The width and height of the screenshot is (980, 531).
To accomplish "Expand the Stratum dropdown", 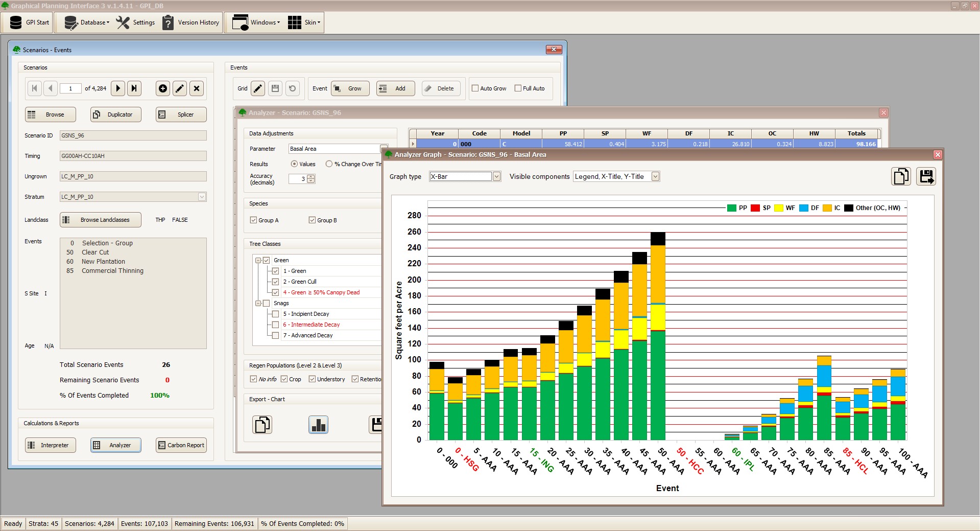I will (202, 197).
